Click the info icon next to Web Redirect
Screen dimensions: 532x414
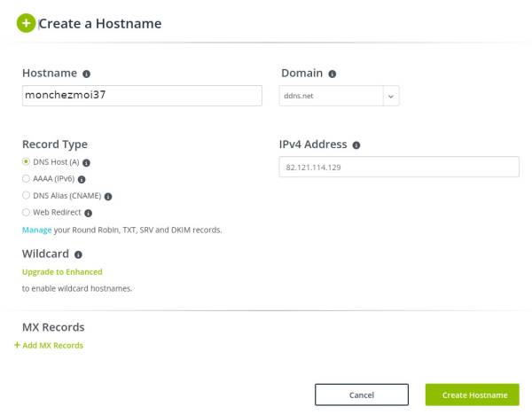click(89, 213)
